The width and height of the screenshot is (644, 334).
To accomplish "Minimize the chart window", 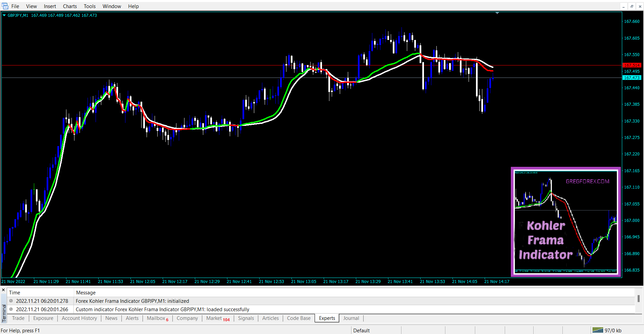I will pyautogui.click(x=624, y=6).
